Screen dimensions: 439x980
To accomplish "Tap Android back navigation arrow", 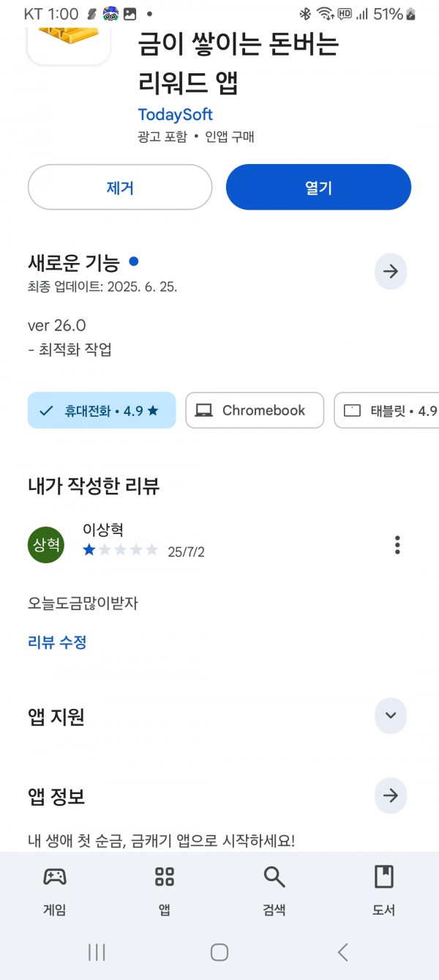I will click(x=342, y=952).
